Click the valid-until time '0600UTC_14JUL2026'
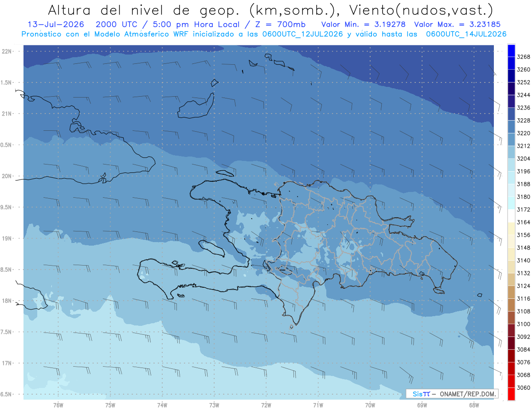The image size is (532, 411). coord(466,34)
